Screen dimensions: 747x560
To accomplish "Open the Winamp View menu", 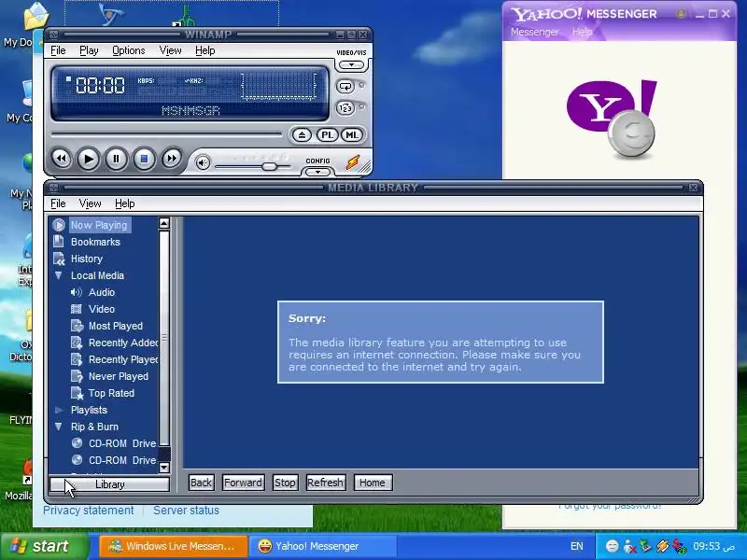I will point(170,50).
